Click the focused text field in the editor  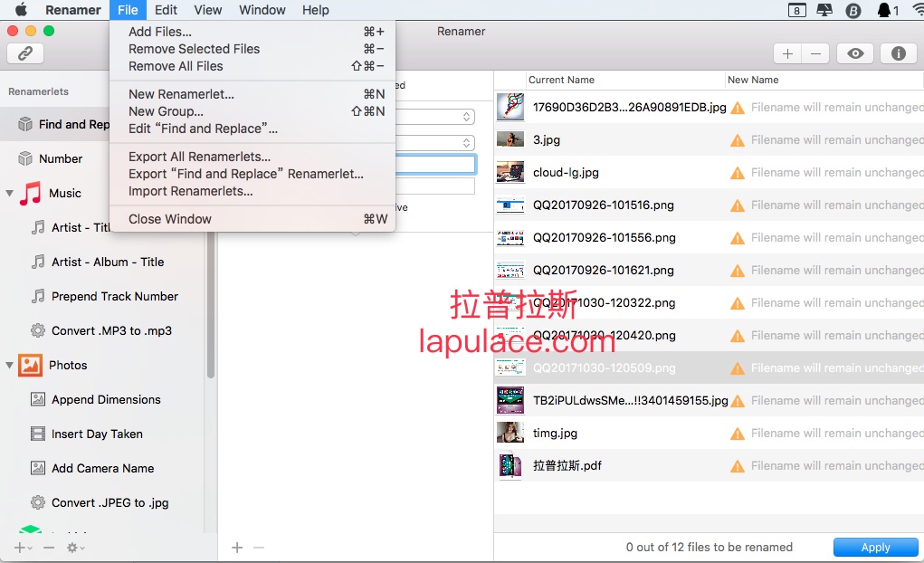(435, 165)
